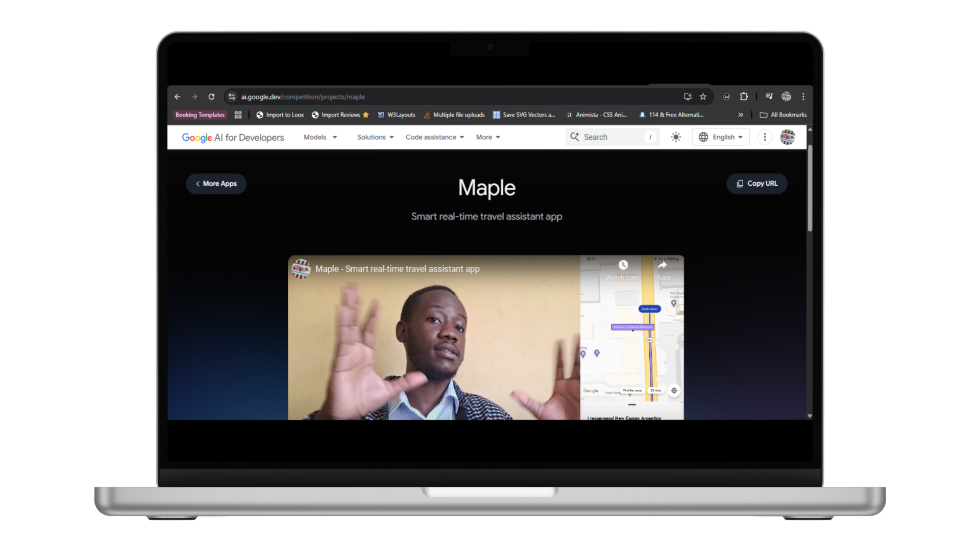Image resolution: width=980 pixels, height=551 pixels.
Task: Open the media control playlist icon
Action: coord(769,96)
